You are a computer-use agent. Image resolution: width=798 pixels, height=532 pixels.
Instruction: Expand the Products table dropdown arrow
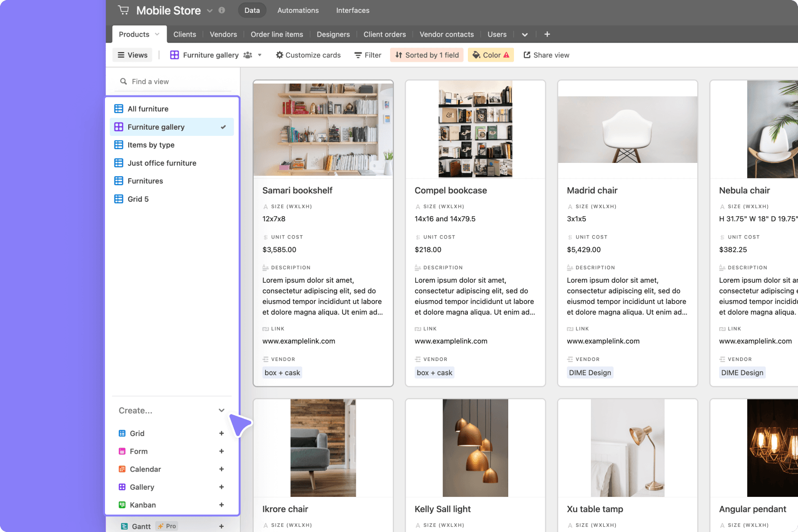(157, 34)
